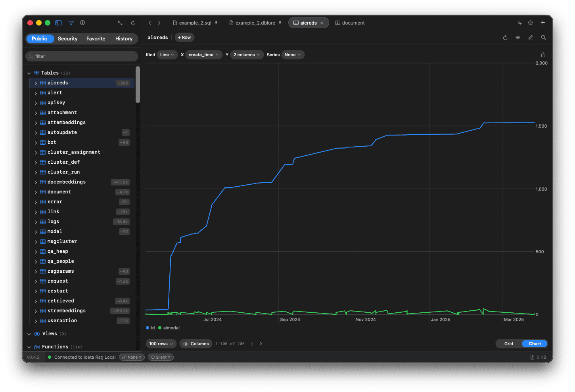Viewport: 575px width, 392px height.
Task: Open the document tab
Action: click(350, 23)
